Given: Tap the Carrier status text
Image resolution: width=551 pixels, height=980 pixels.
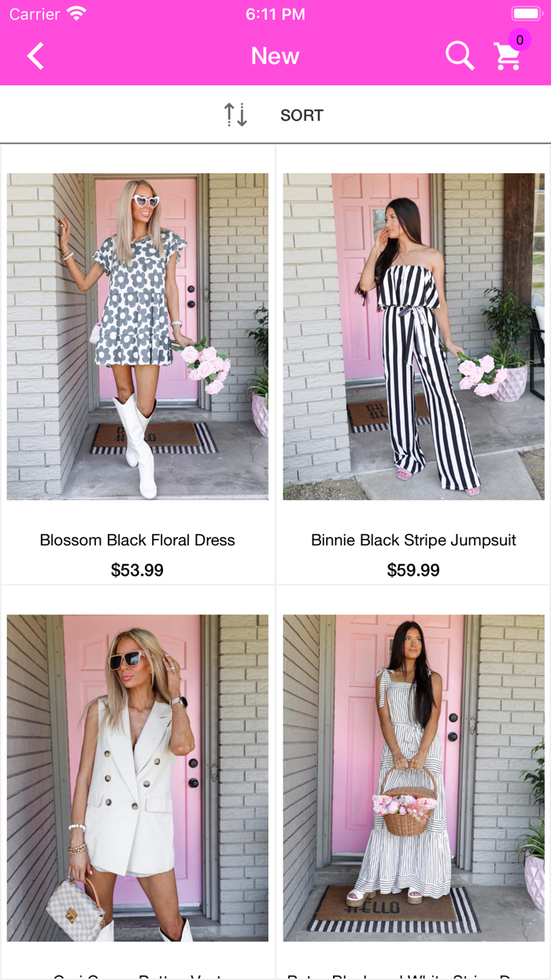Looking at the screenshot, I should (35, 14).
